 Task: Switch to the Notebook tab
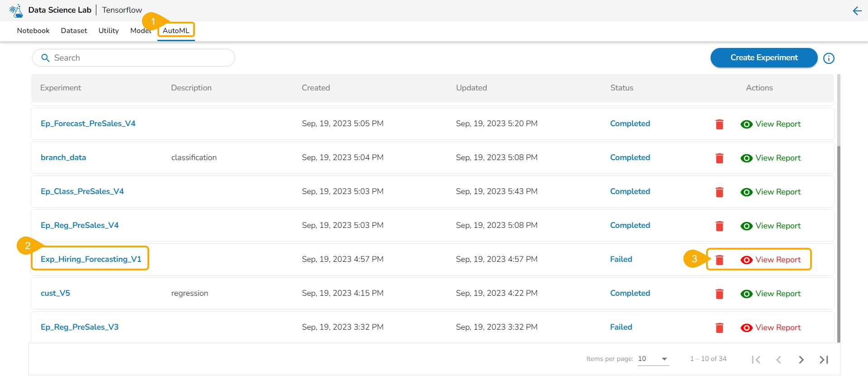click(x=33, y=31)
